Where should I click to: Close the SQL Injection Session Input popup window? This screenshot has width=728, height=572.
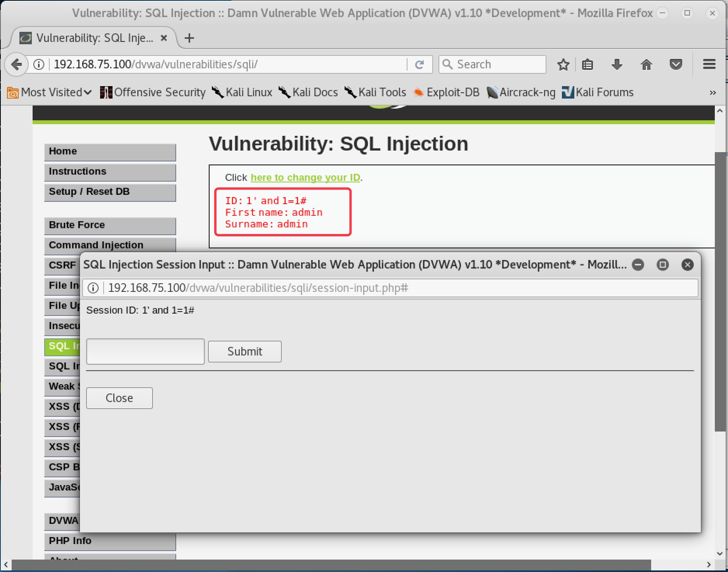coord(688,265)
